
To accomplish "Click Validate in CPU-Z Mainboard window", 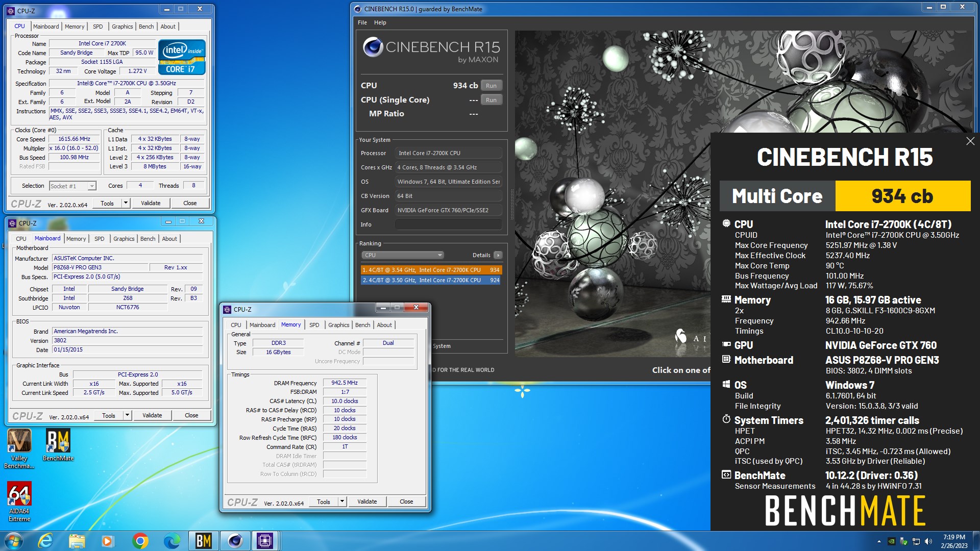I will pos(152,415).
